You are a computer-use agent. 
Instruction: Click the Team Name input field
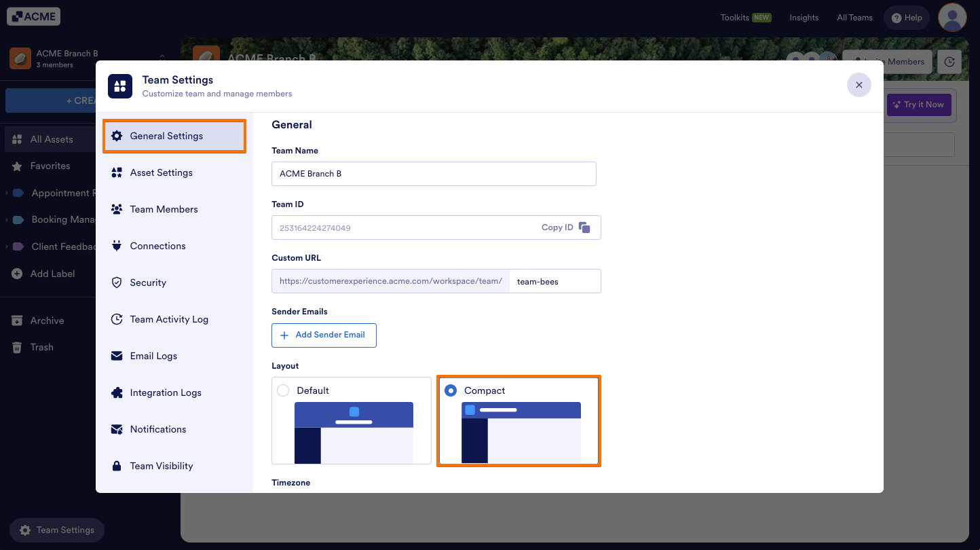coord(434,174)
